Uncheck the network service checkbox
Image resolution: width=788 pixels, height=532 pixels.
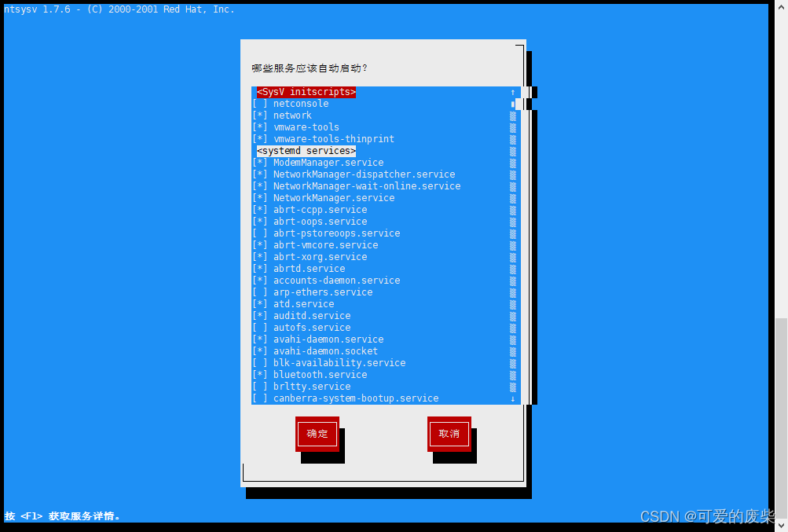[260, 116]
